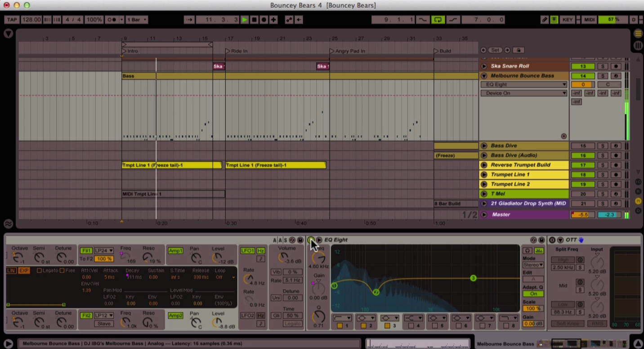Unfold the Bass Dive track
644x349 pixels.
(484, 145)
